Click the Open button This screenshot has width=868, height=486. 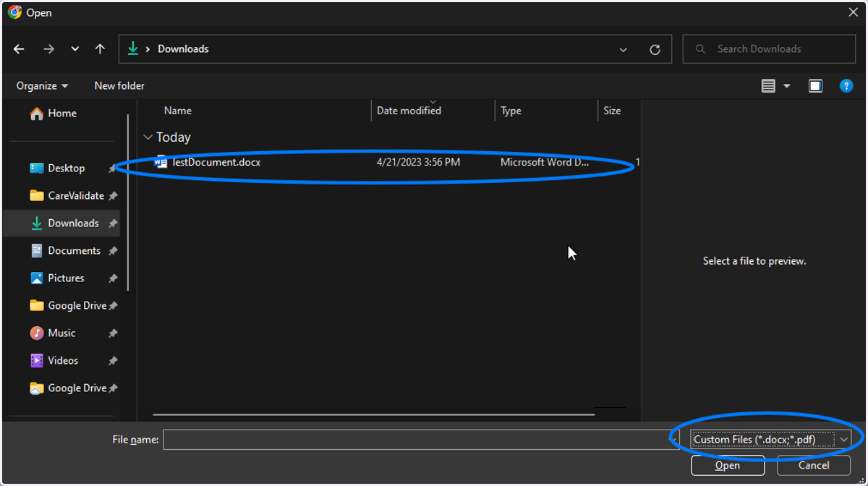[x=728, y=466]
